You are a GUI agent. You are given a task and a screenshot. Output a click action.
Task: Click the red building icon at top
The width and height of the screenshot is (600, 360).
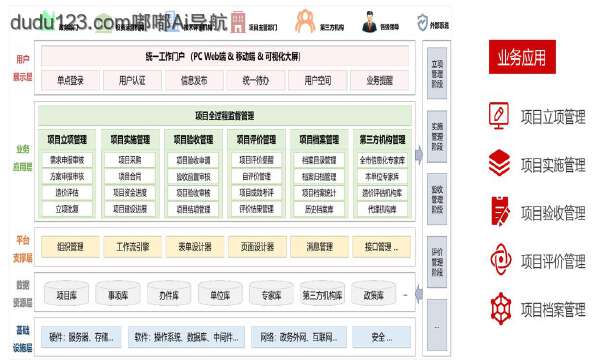238,22
